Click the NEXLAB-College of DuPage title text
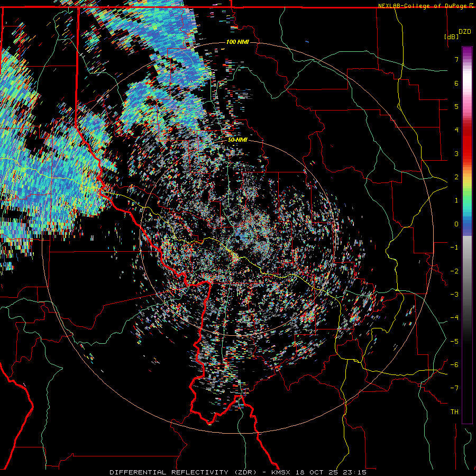 pyautogui.click(x=423, y=6)
